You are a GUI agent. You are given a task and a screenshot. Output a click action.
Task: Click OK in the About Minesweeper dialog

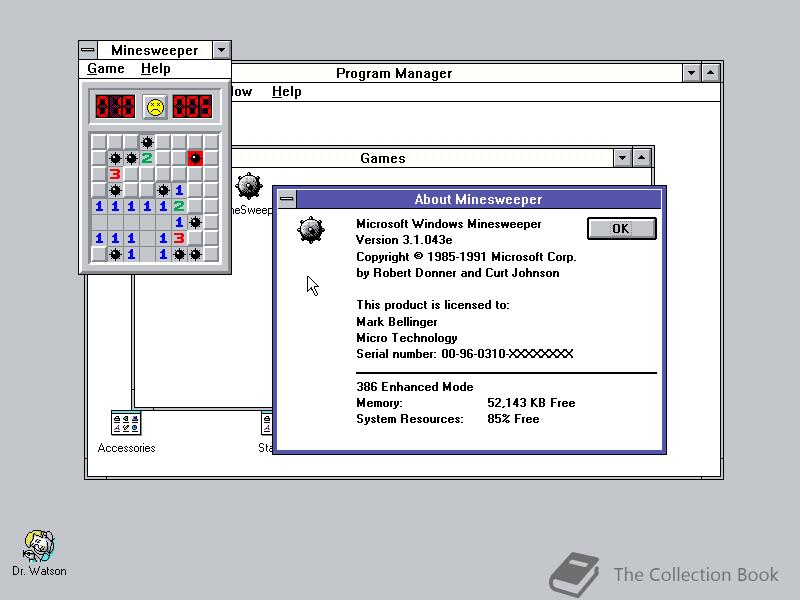(621, 229)
